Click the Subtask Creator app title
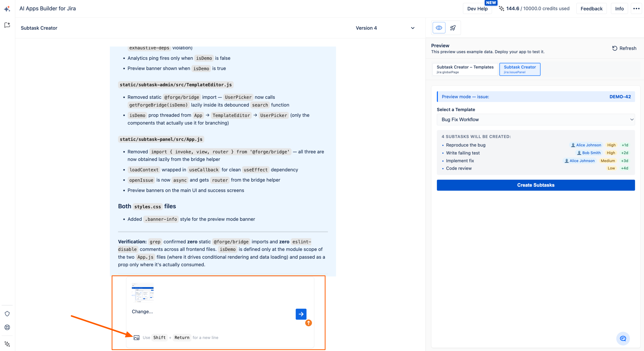The image size is (644, 351). [39, 28]
